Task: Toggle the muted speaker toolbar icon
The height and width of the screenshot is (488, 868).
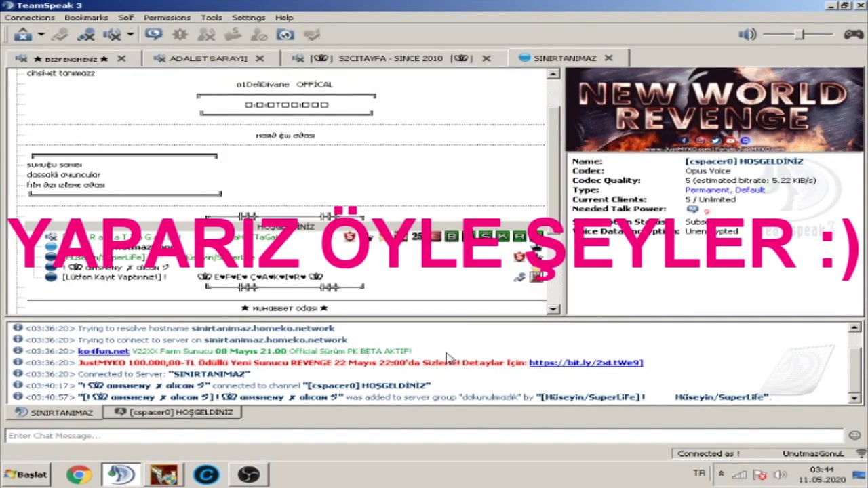Action: click(112, 35)
